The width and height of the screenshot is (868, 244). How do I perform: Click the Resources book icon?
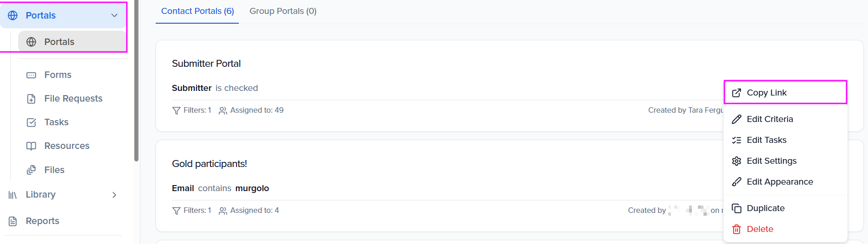(x=31, y=146)
